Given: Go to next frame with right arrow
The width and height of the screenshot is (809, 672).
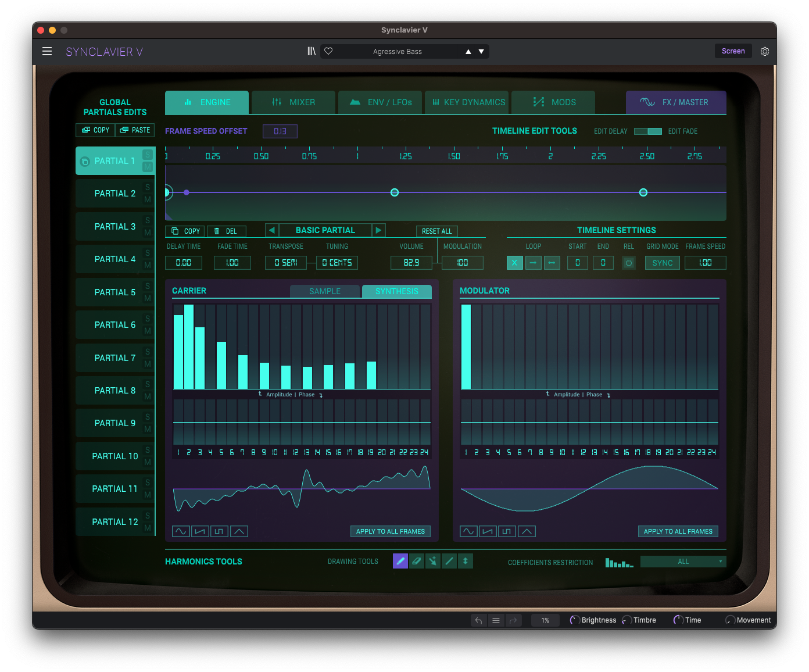Looking at the screenshot, I should 379,230.
